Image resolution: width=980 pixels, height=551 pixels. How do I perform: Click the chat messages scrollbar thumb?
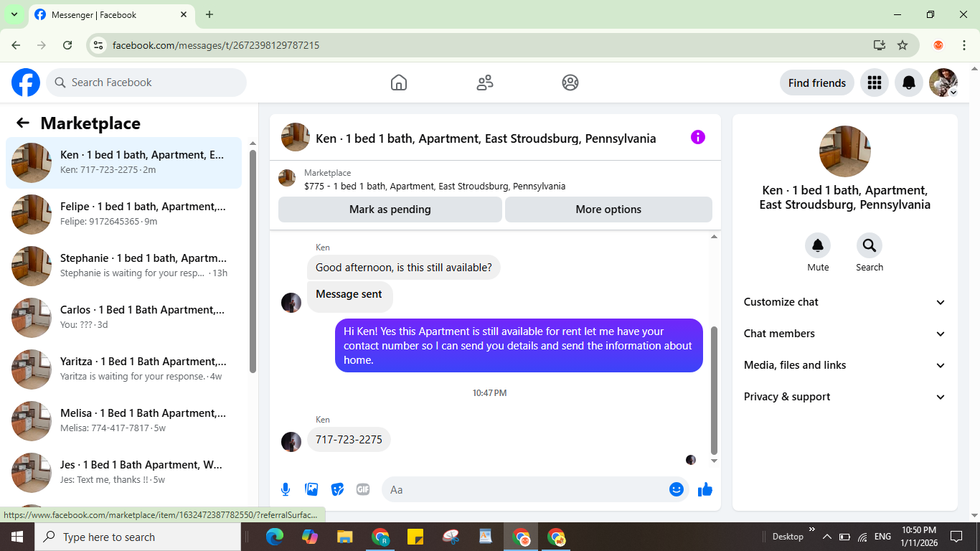click(x=714, y=390)
